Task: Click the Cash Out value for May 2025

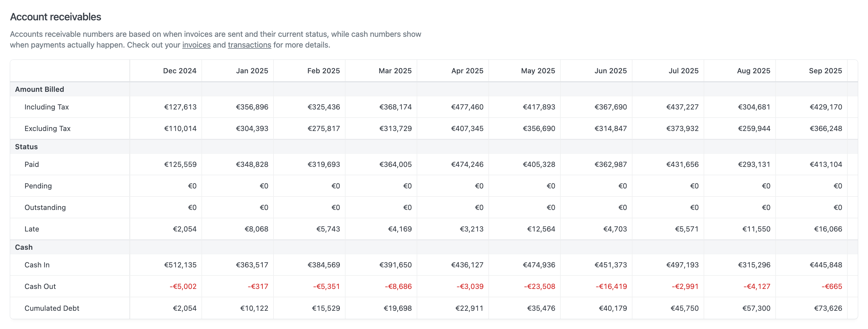Action: pyautogui.click(x=539, y=287)
